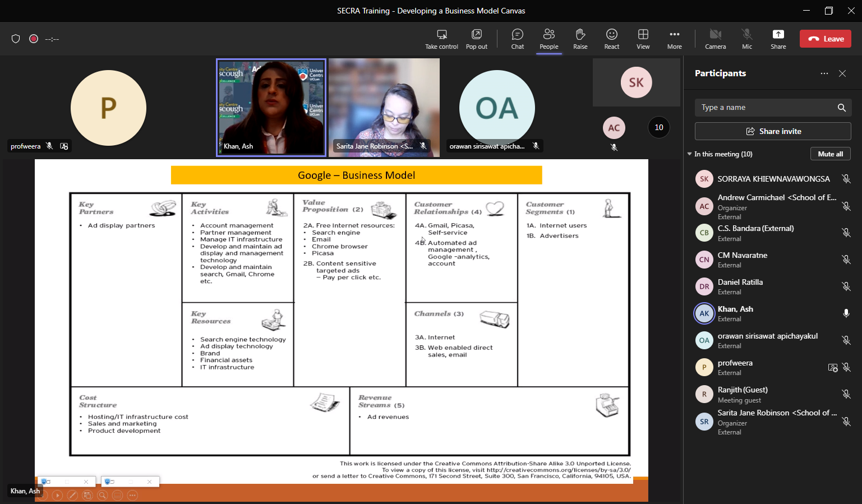Click the slide play button in presenter toolbar
Screen dimensions: 862x504
tap(57, 495)
